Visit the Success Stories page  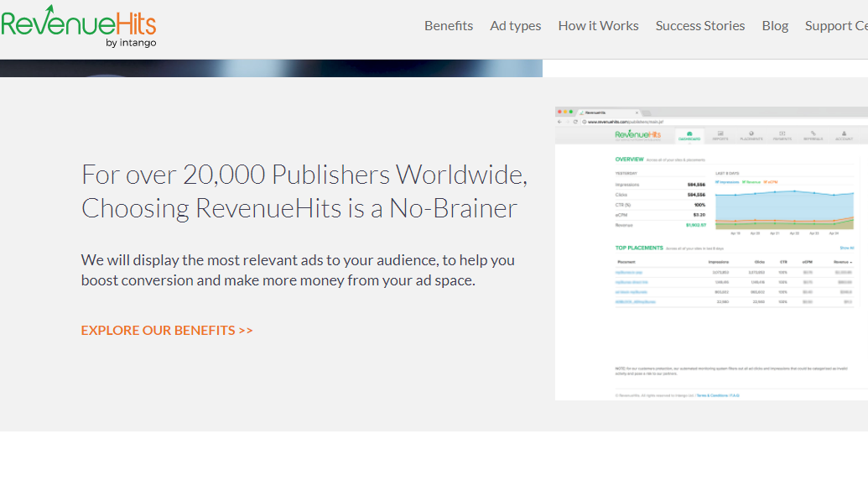(699, 26)
